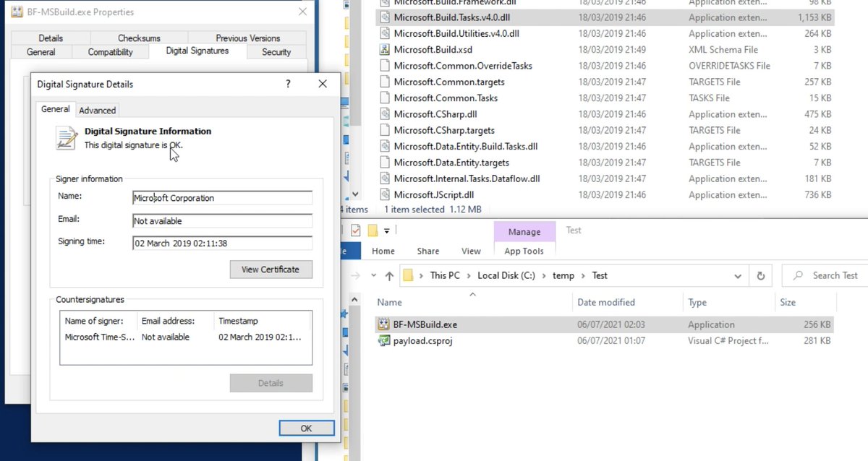Click the Microsoft.JScript.dll file icon
The height and width of the screenshot is (461, 868).
point(385,195)
